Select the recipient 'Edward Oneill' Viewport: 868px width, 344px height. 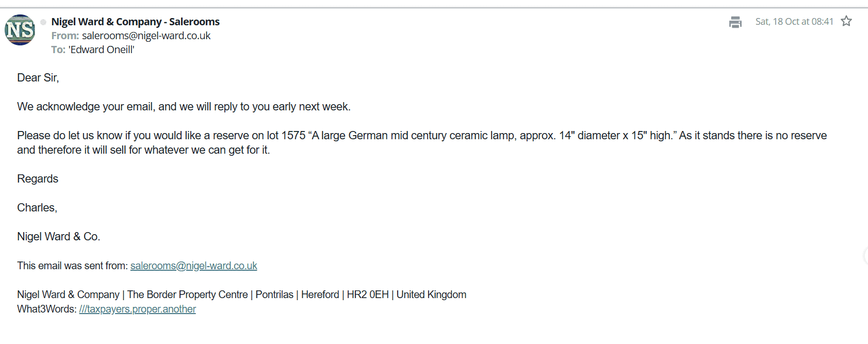101,50
